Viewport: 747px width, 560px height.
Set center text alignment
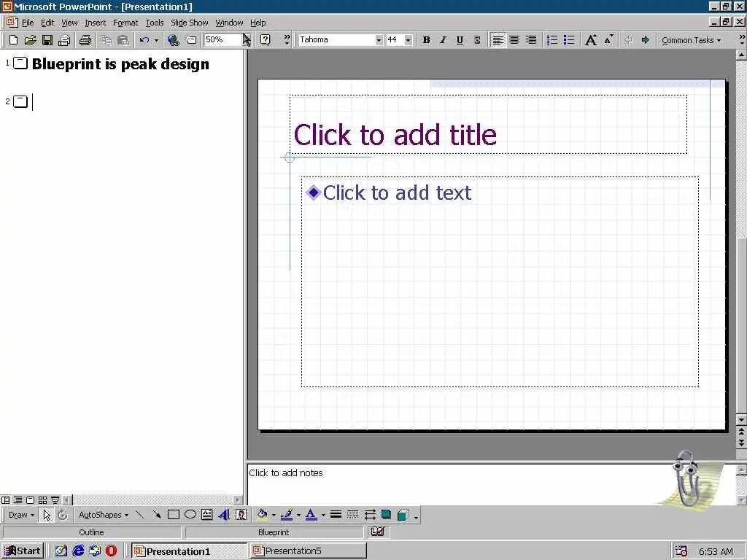pos(514,40)
